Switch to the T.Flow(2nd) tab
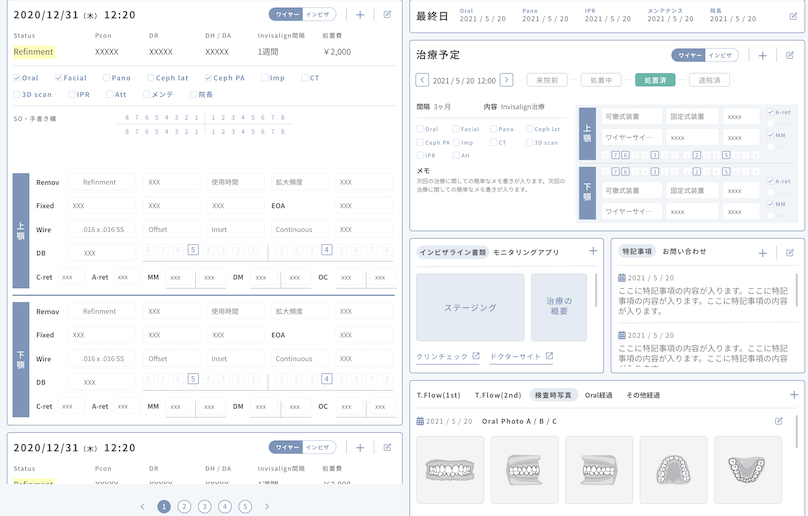808x516 pixels. [497, 395]
